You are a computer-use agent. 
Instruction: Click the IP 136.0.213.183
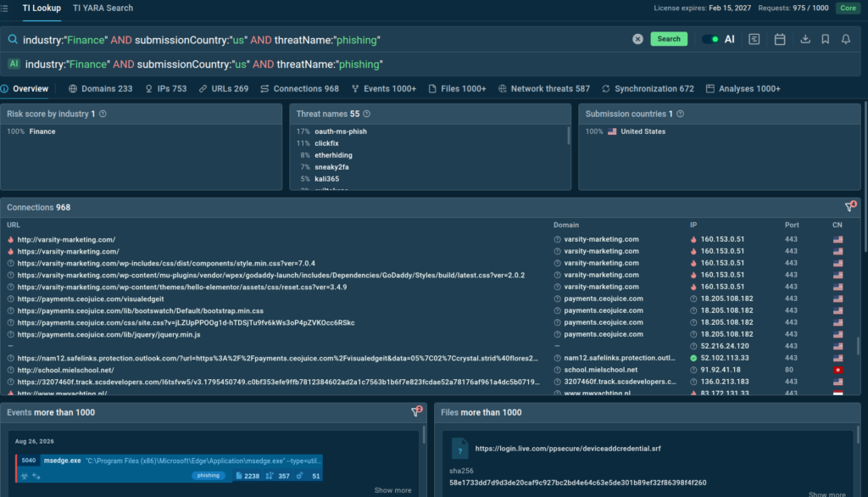click(725, 382)
